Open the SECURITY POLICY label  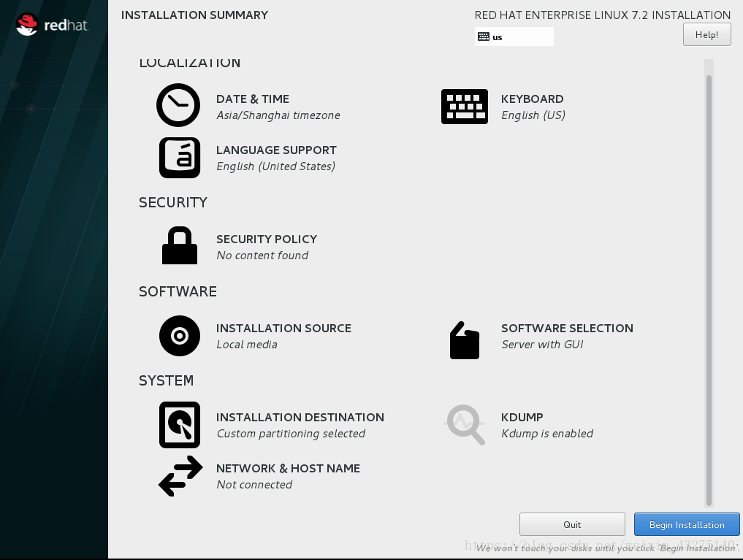[267, 239]
